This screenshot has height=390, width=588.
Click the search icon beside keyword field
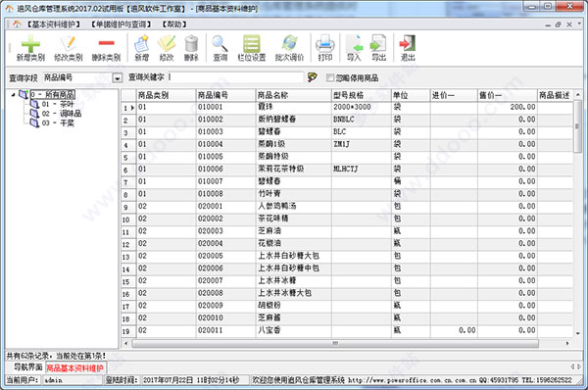[312, 77]
